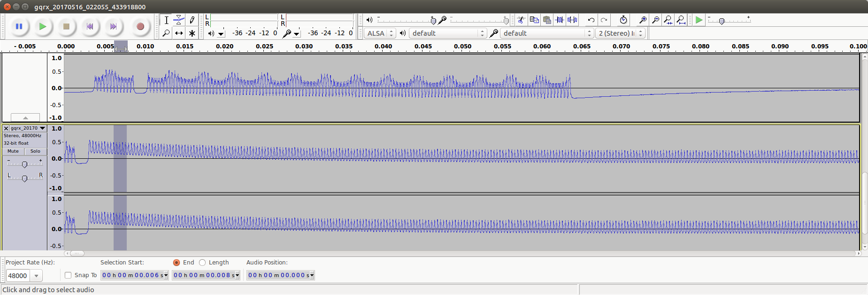Image resolution: width=868 pixels, height=295 pixels.
Task: Cut the selected audio with scissors icon
Action: pos(522,20)
